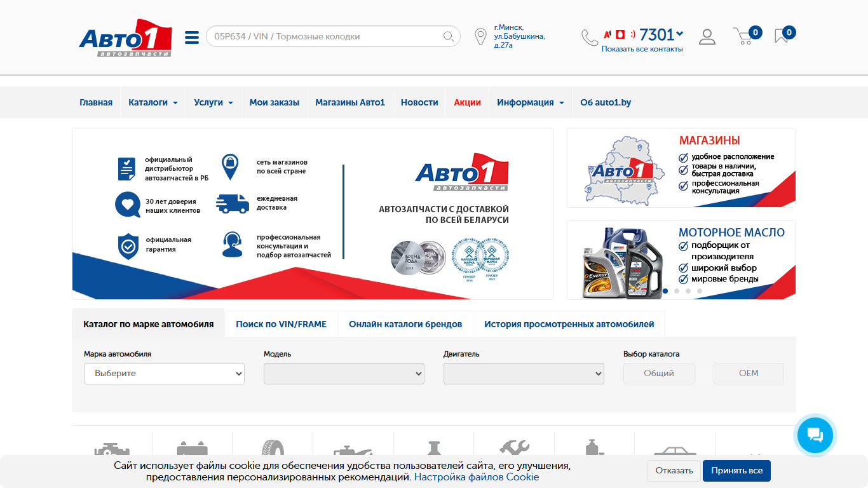The height and width of the screenshot is (488, 868).
Task: Switch to История просмотренных автомобилей tab
Action: click(x=569, y=324)
